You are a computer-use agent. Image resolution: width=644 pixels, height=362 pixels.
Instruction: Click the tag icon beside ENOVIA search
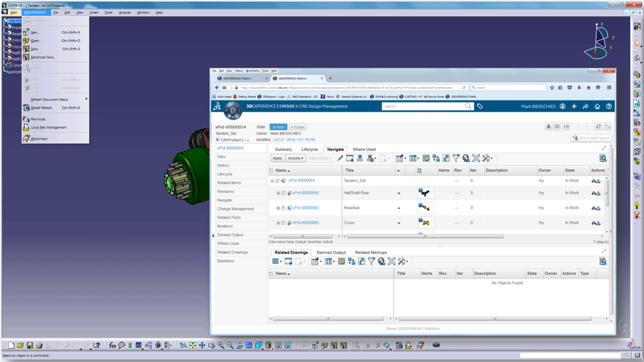[x=480, y=106]
